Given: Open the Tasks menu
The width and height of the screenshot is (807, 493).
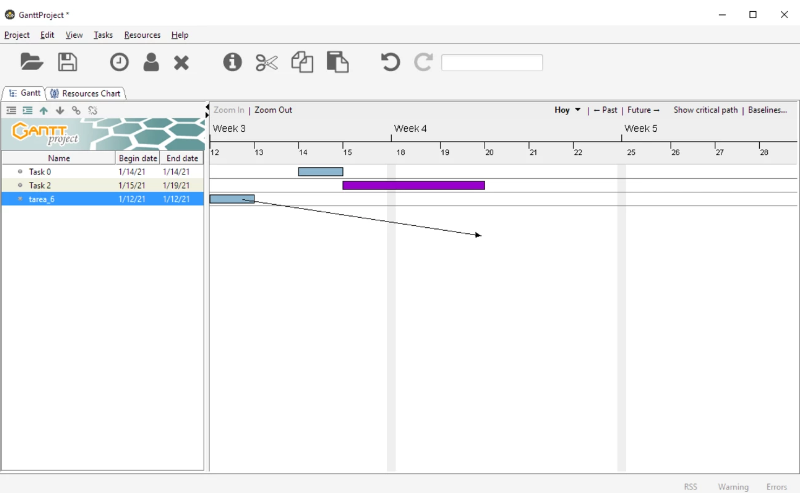Looking at the screenshot, I should coord(103,35).
